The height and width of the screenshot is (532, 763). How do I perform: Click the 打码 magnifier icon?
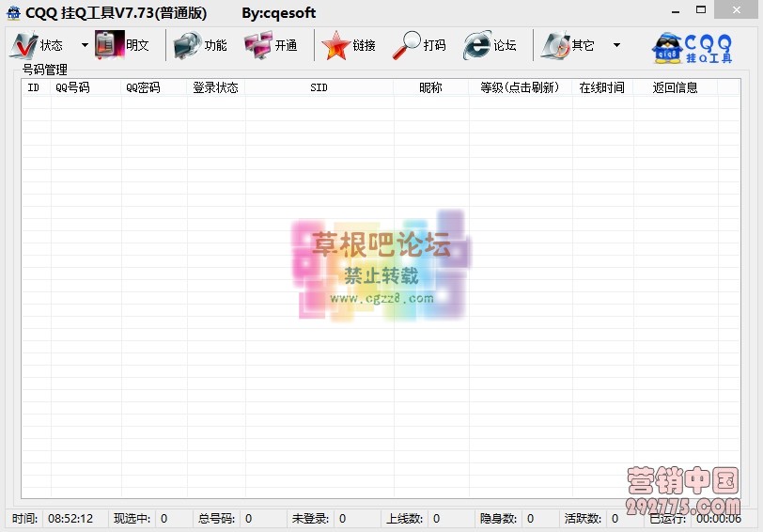pos(406,45)
